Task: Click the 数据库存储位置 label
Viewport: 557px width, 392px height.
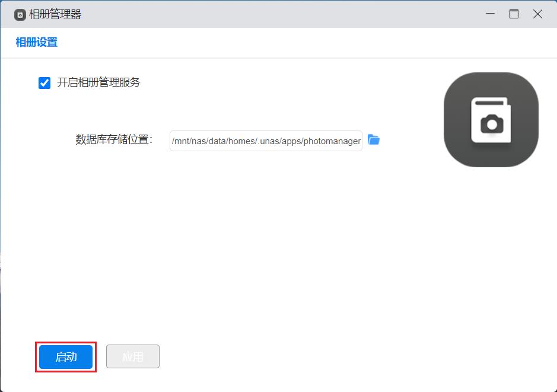Action: (114, 140)
